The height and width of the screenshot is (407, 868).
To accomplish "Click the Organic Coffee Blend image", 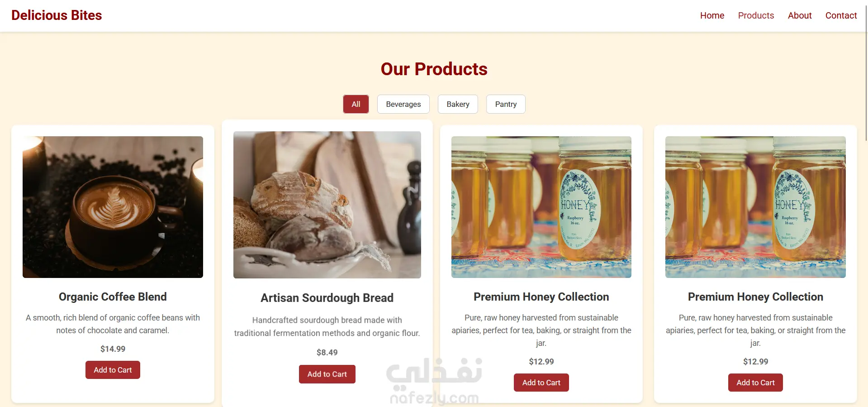I will (113, 207).
